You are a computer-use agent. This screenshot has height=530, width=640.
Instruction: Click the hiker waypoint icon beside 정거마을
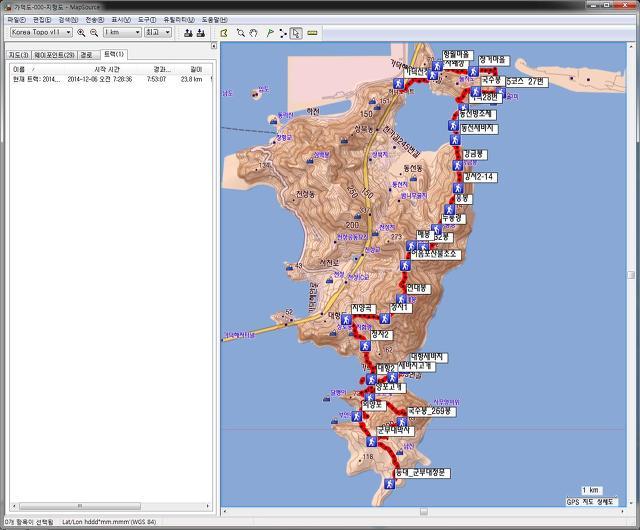(473, 71)
